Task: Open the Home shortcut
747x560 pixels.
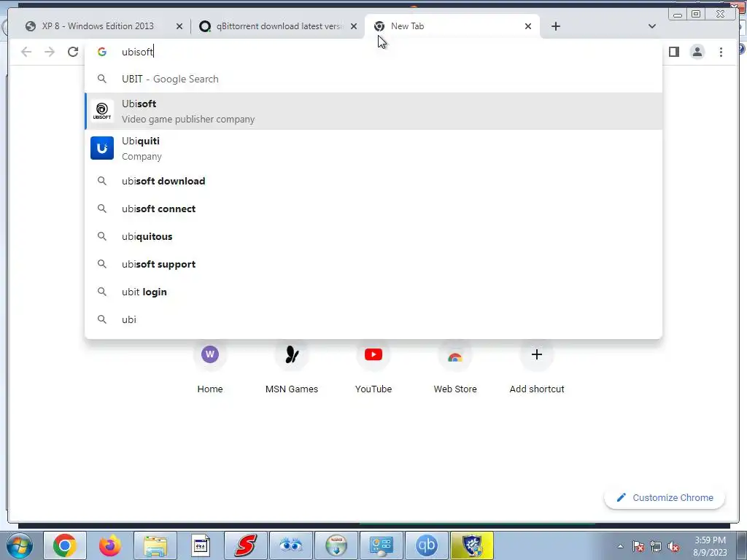Action: tap(209, 367)
